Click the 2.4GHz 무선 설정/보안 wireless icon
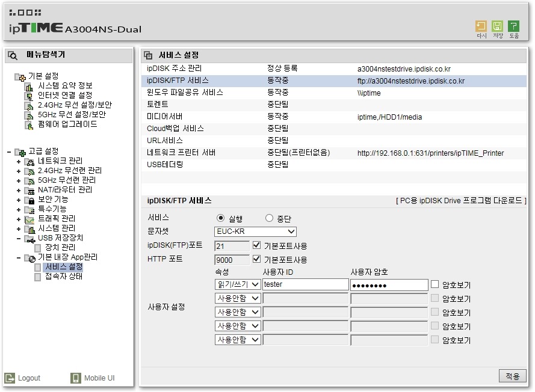 click(29, 106)
